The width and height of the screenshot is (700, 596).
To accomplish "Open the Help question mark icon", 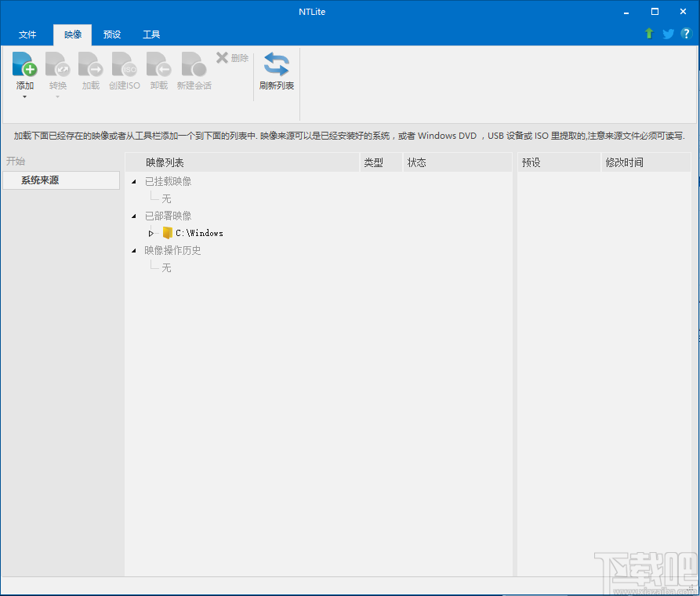I will (686, 34).
